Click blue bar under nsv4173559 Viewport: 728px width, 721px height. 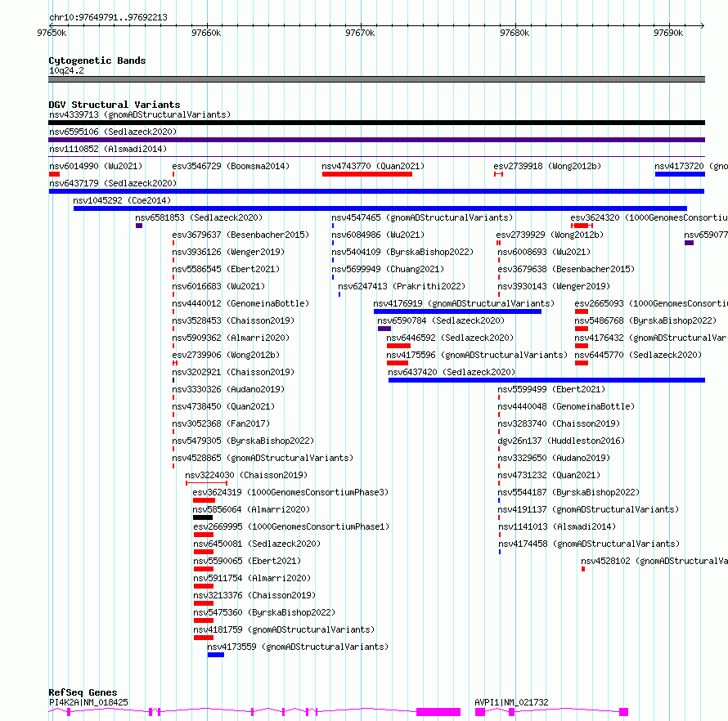pos(216,655)
